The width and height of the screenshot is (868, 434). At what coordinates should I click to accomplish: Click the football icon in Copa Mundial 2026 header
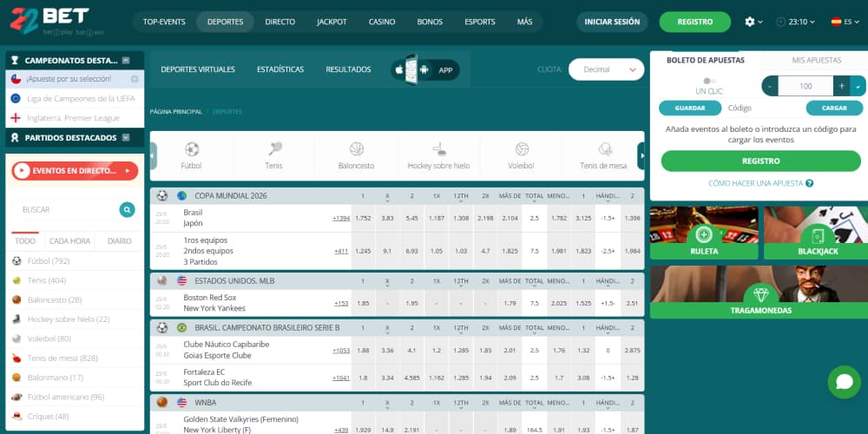click(162, 195)
